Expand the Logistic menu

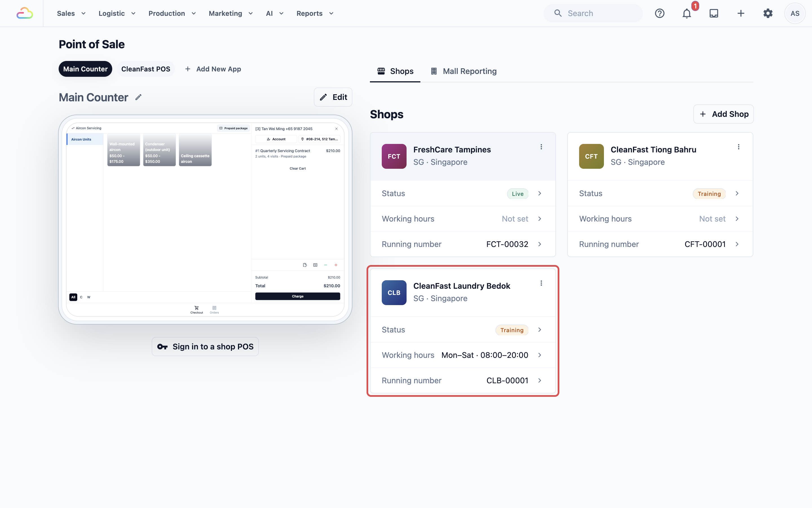[x=117, y=14]
